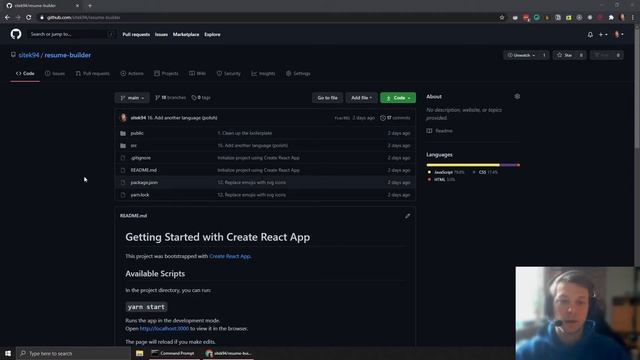Click the CSS language entry
The height and width of the screenshot is (360, 640).
coord(485,172)
